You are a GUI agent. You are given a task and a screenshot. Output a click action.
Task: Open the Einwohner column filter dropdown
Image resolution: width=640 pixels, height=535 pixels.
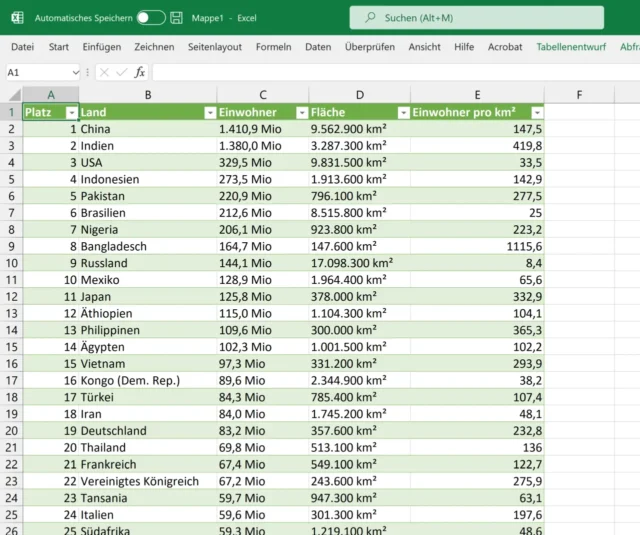coord(300,113)
